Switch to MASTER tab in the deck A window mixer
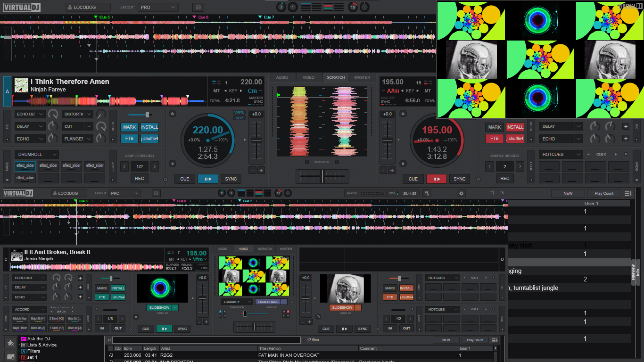 pos(362,77)
